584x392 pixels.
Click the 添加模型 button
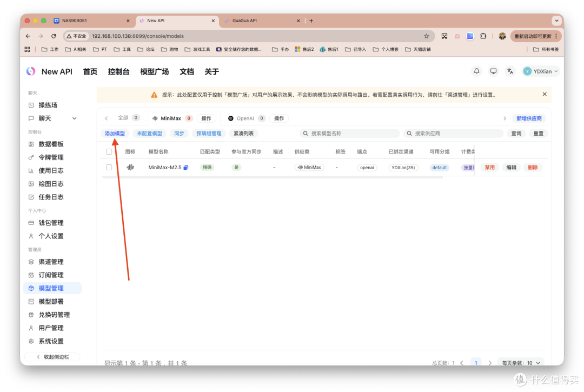(x=115, y=133)
